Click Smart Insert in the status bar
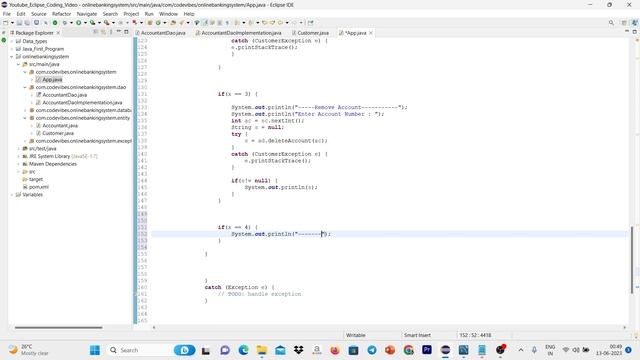640x360 pixels. [417, 335]
